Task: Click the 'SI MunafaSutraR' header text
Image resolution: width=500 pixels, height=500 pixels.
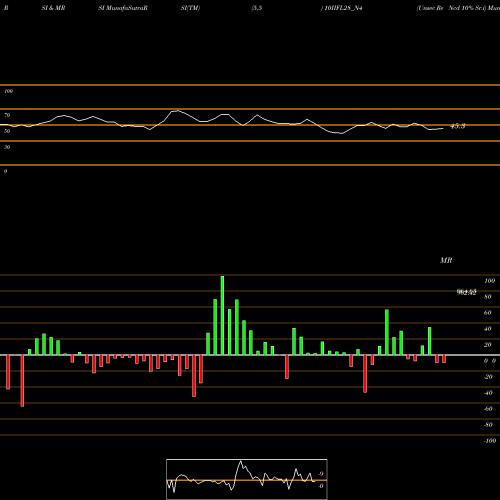Action: click(123, 8)
